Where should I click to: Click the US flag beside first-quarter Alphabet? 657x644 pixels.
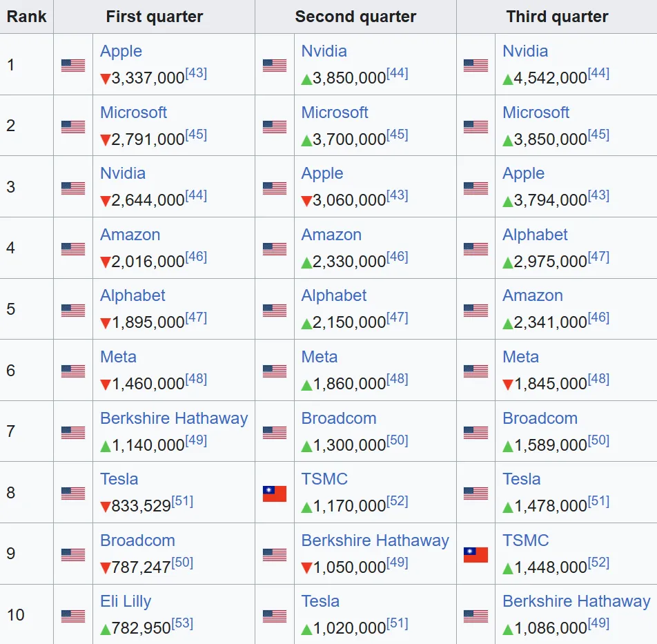[x=73, y=310]
